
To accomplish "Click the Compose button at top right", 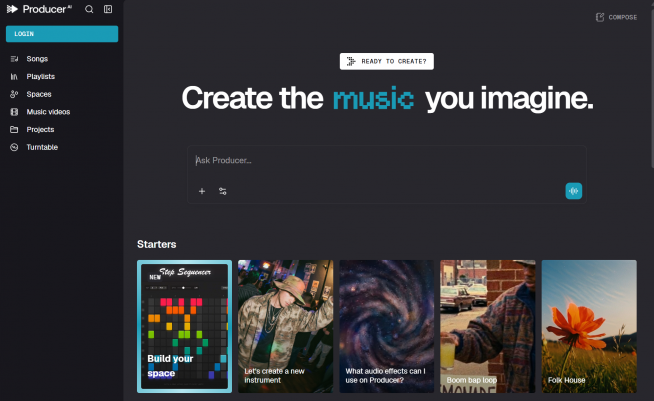I will tap(616, 17).
